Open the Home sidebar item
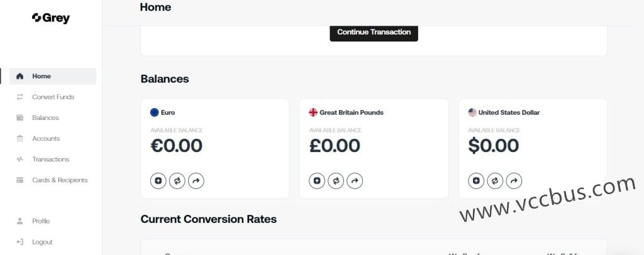644x255 pixels. pyautogui.click(x=53, y=76)
